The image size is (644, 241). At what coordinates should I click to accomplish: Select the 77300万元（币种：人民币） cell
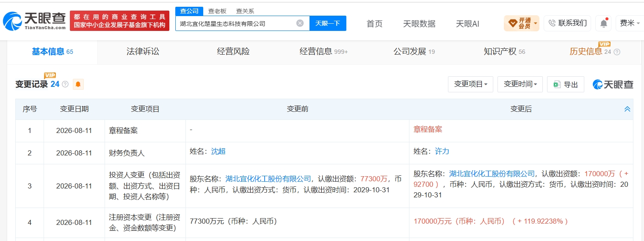coord(297,223)
